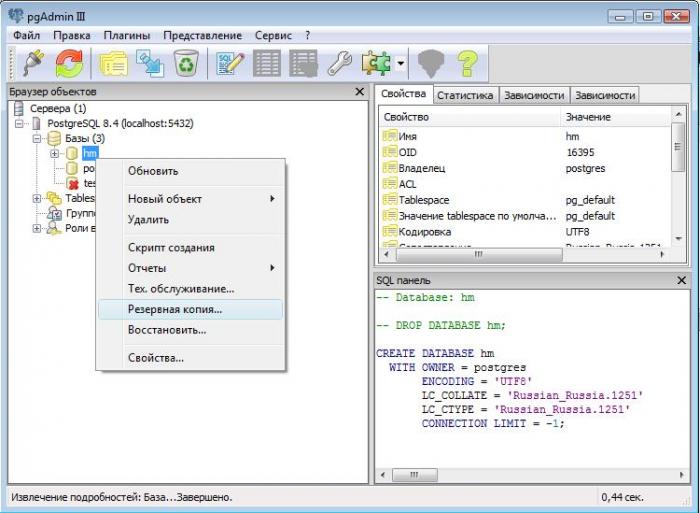Close the Браузер объектов panel
Image resolution: width=700 pixels, height=513 pixels.
(359, 92)
